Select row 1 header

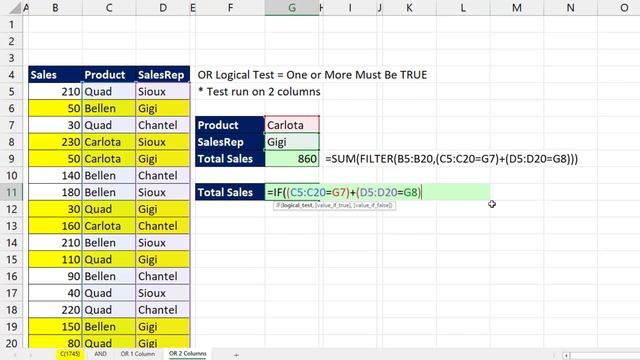pos(11,24)
